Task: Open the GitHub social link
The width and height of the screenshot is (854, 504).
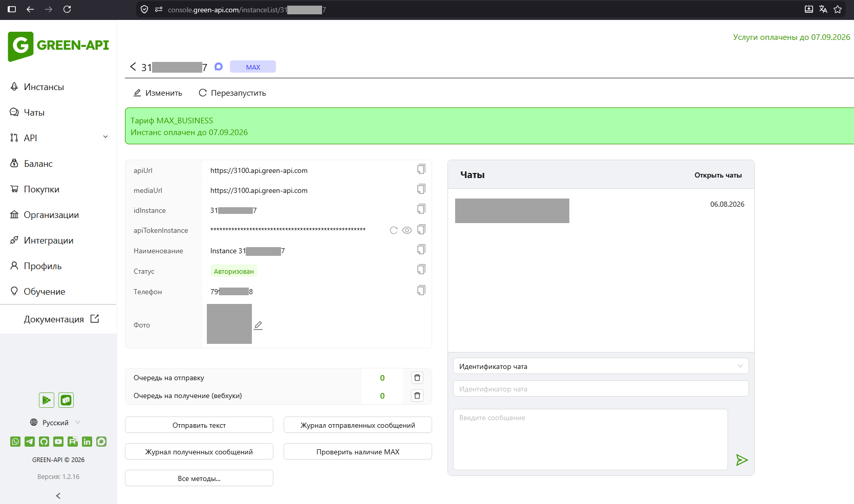Action: click(x=44, y=442)
